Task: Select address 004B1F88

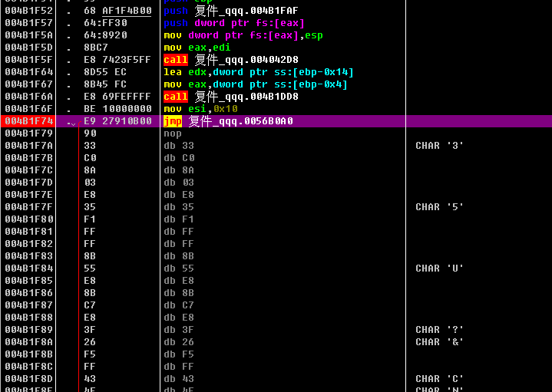Action: coord(29,318)
